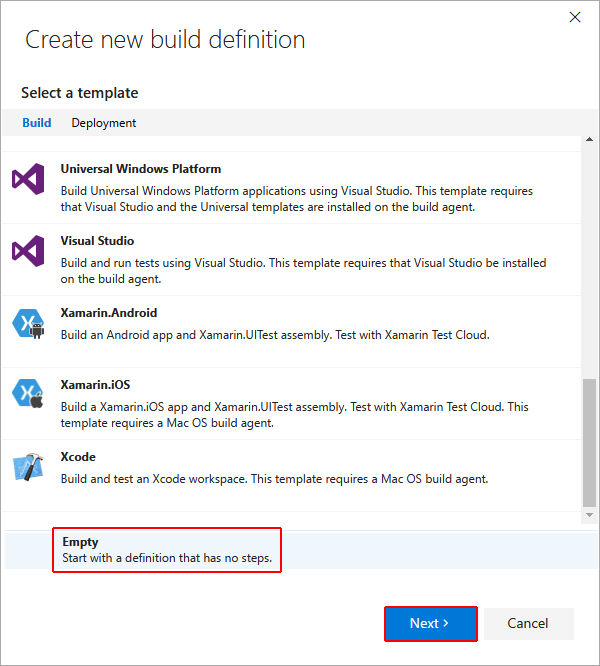600x666 pixels.
Task: Choose the Xcode hammer icon
Action: click(x=28, y=466)
